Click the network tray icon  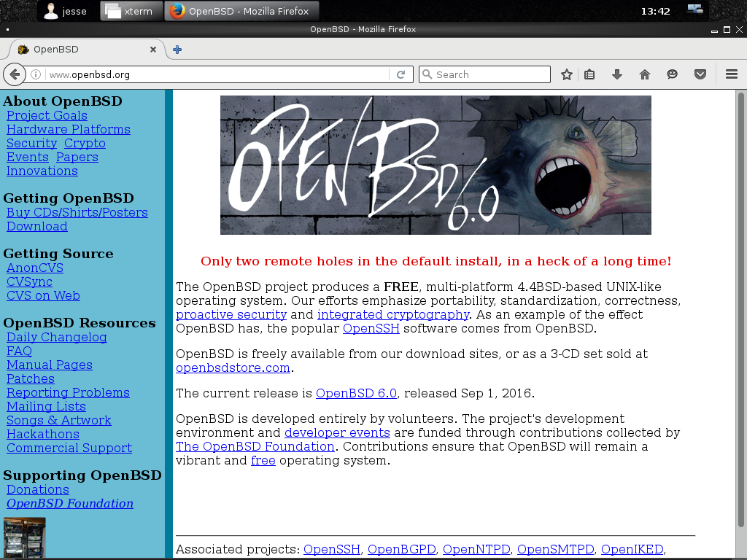[x=695, y=9]
